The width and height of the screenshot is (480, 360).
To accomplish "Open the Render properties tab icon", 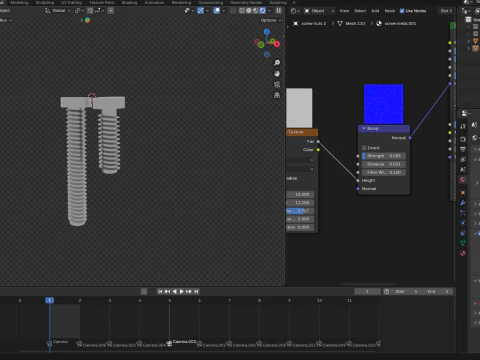I will click(x=463, y=139).
